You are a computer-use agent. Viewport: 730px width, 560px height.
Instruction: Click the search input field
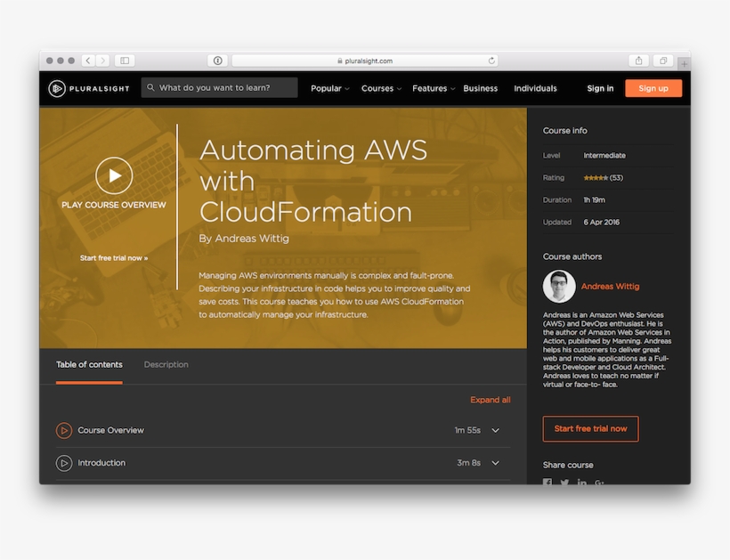(x=218, y=87)
